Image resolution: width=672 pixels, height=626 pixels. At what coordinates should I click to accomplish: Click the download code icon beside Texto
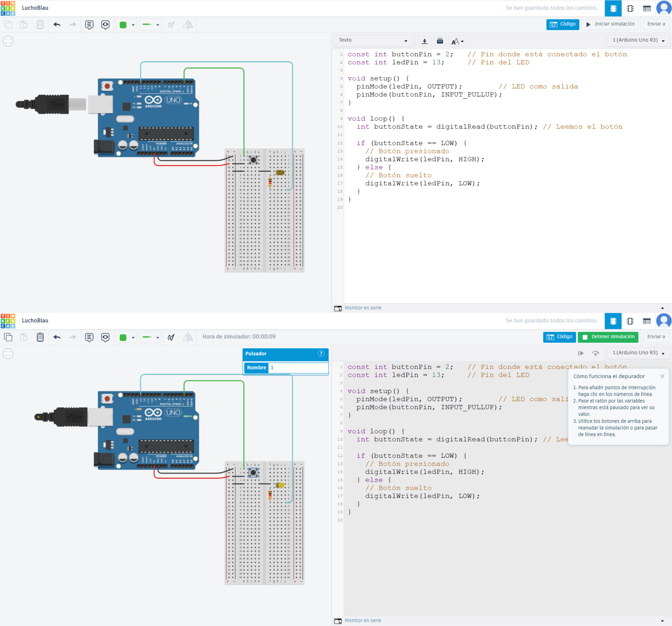tap(424, 41)
